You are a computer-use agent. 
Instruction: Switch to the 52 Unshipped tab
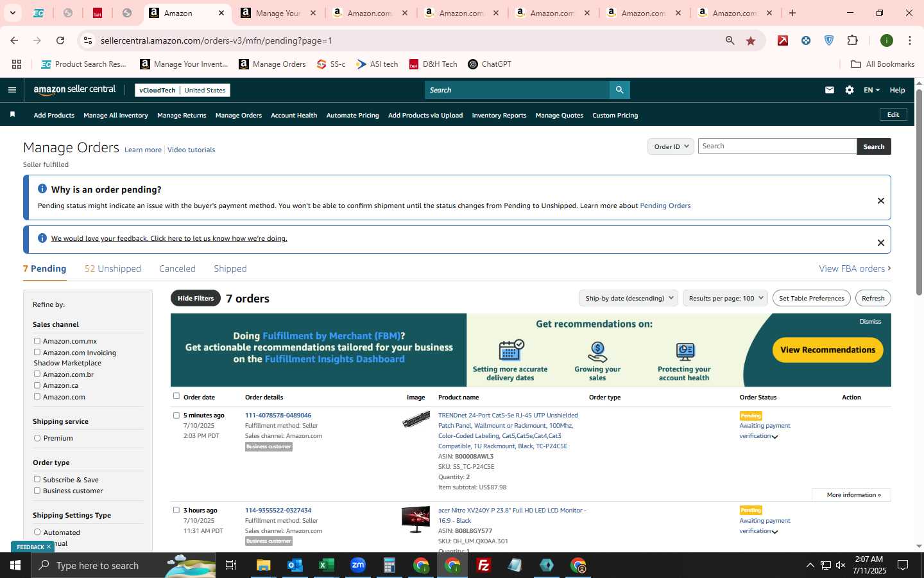click(x=113, y=268)
